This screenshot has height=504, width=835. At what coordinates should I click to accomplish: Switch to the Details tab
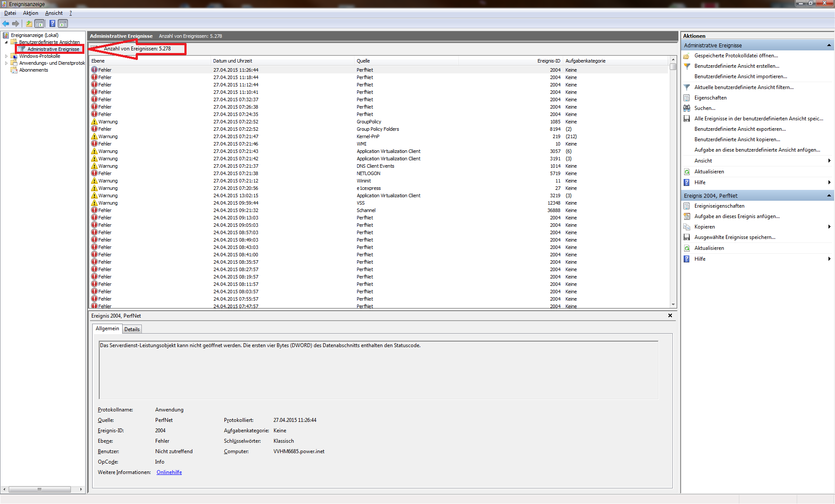(x=132, y=329)
